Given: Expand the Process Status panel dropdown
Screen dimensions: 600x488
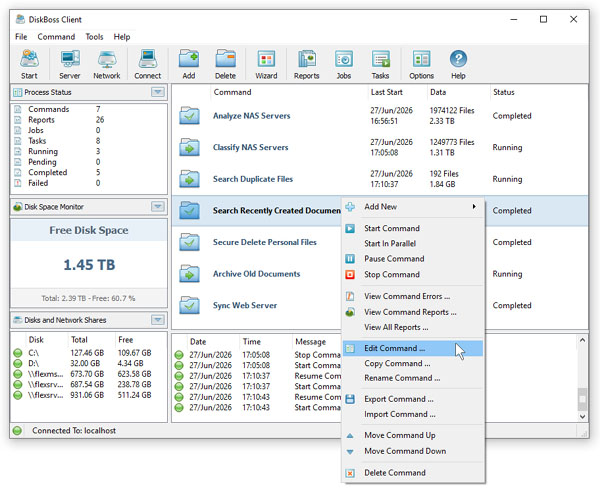Looking at the screenshot, I should coord(158,92).
